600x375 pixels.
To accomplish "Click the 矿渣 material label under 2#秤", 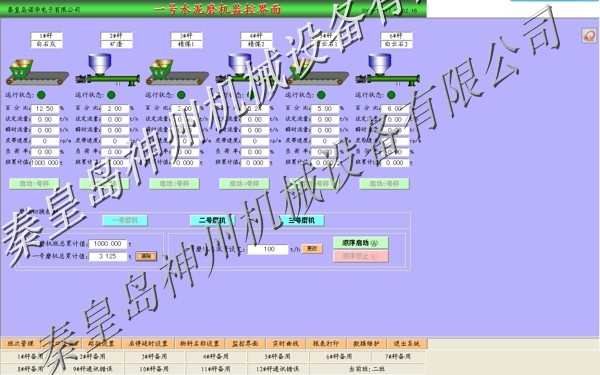I will tap(116, 44).
